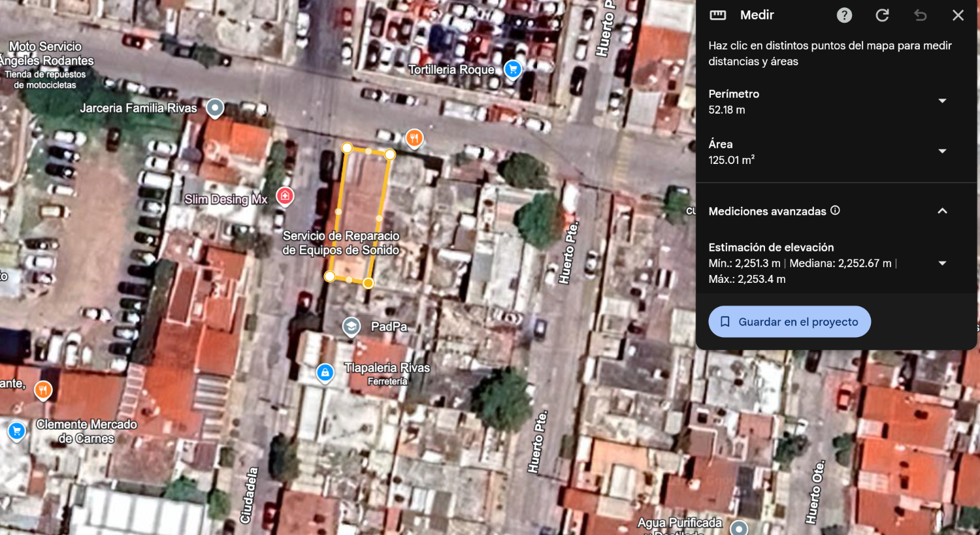The height and width of the screenshot is (535, 980).
Task: Click the bottom-left vertex of the yellow polygon
Action: point(330,276)
